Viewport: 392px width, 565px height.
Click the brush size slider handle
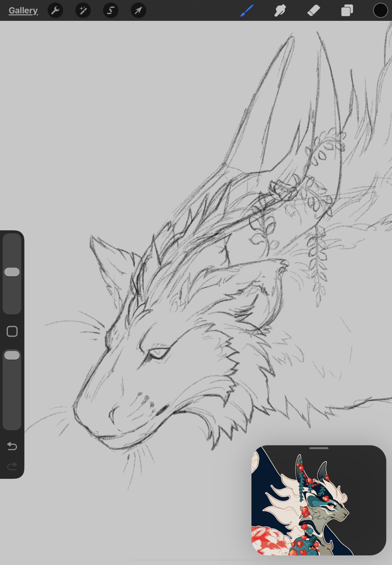[12, 272]
